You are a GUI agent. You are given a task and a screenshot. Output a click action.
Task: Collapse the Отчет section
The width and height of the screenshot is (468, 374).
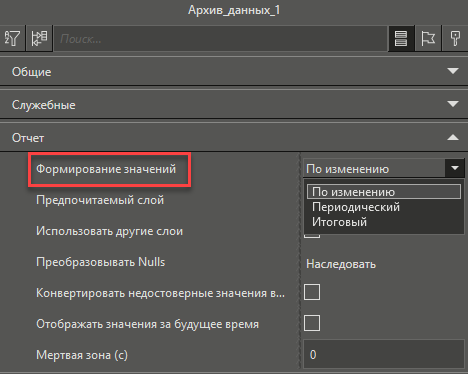[x=234, y=137]
